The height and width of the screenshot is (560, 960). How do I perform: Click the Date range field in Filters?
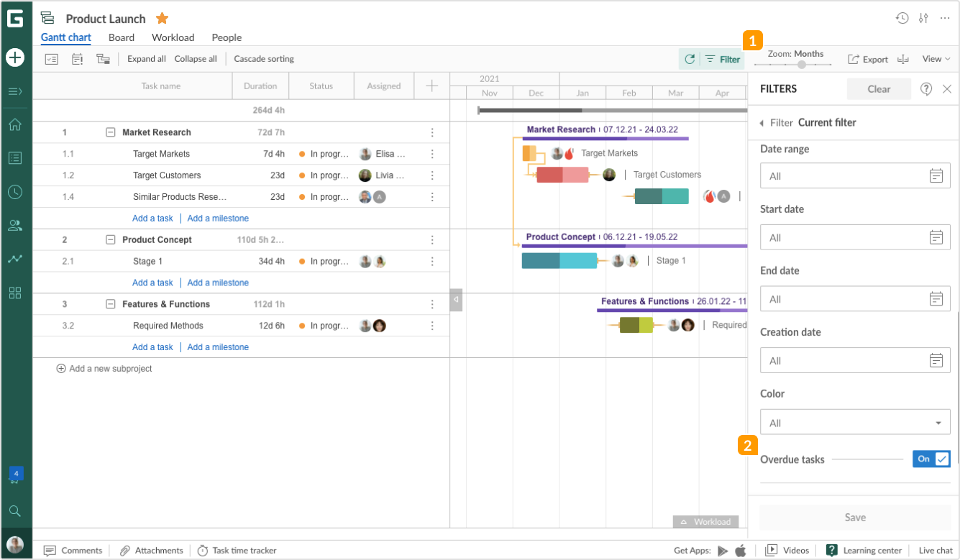coord(855,175)
